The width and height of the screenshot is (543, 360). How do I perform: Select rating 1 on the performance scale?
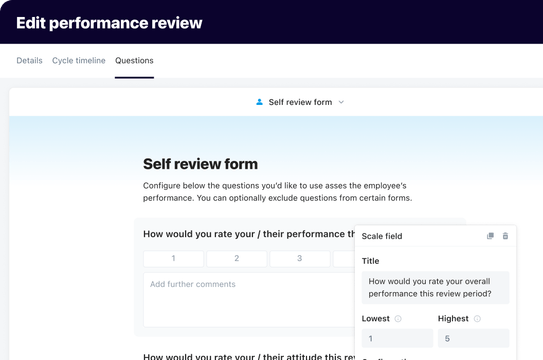173,259
